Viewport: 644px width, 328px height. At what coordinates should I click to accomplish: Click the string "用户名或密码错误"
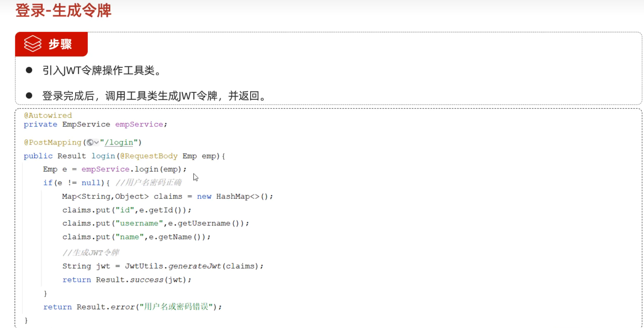pyautogui.click(x=176, y=307)
